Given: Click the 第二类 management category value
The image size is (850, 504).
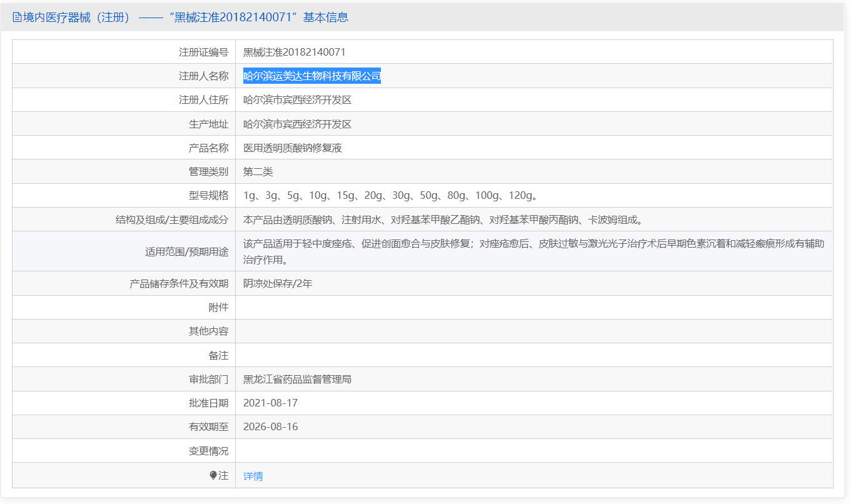Looking at the screenshot, I should point(258,172).
